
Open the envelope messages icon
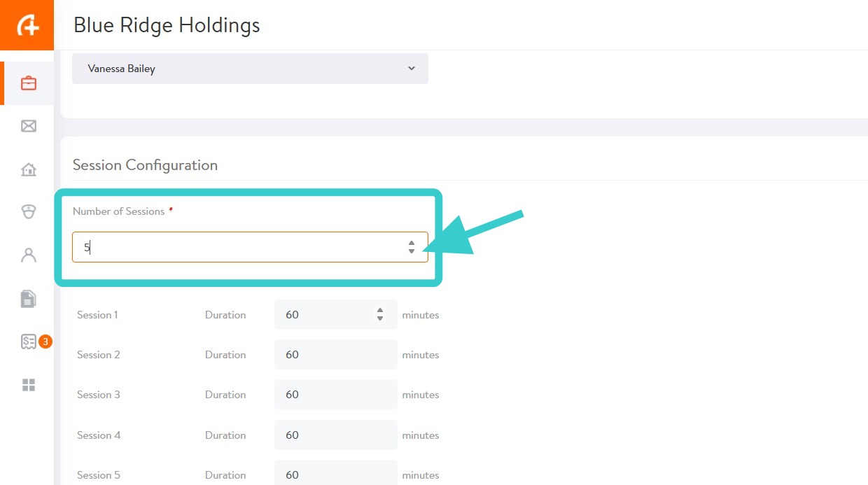click(29, 126)
